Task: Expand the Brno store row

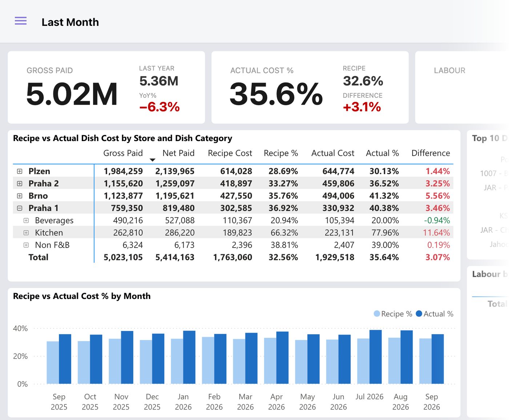Action: tap(20, 196)
